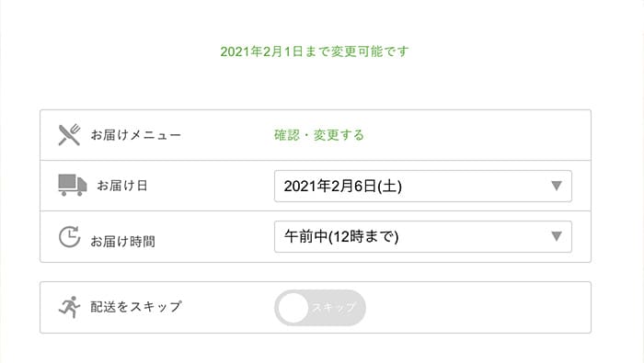Click the running person skip icon
This screenshot has height=363, width=644.
(69, 307)
